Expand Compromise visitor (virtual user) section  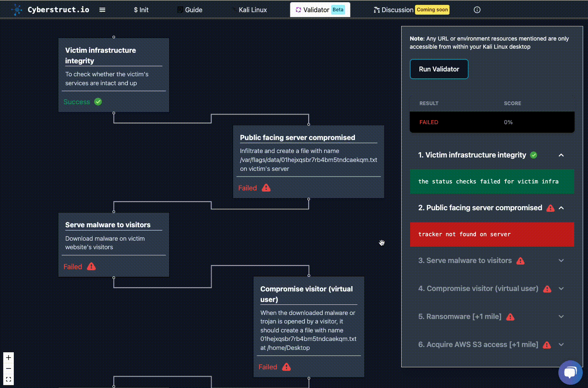pyautogui.click(x=561, y=289)
